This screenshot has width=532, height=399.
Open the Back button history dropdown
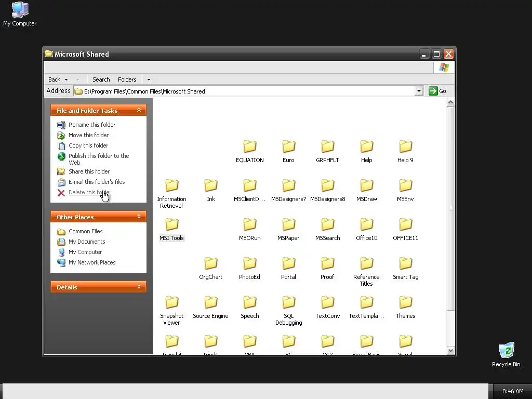pos(66,79)
